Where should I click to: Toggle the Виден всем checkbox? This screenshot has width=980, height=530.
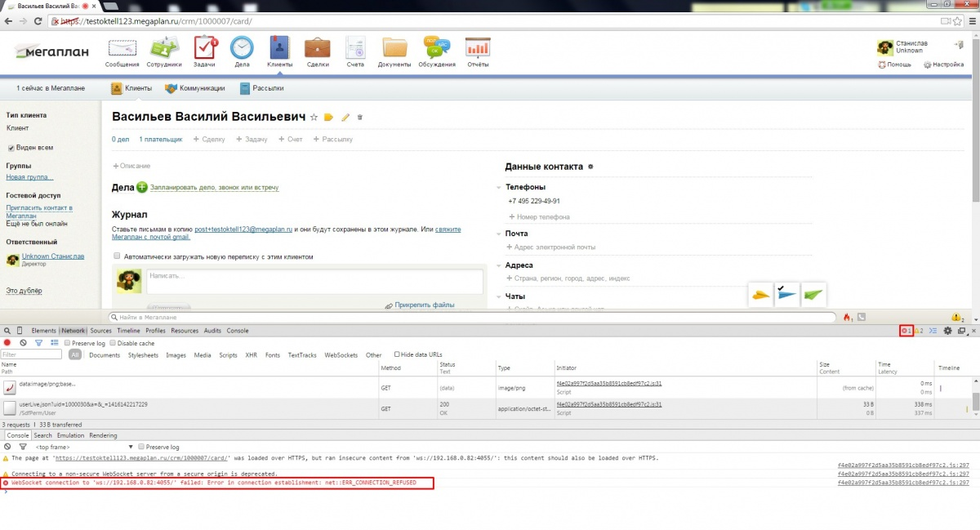point(11,148)
